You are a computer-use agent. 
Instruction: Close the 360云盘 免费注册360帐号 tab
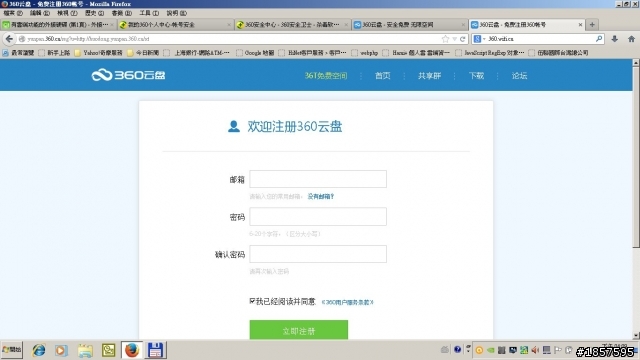(580, 25)
